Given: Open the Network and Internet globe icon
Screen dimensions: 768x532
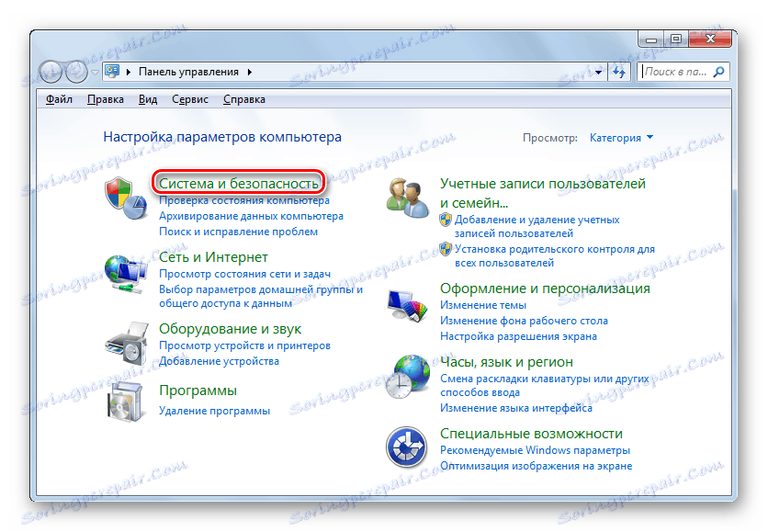Looking at the screenshot, I should tap(125, 273).
